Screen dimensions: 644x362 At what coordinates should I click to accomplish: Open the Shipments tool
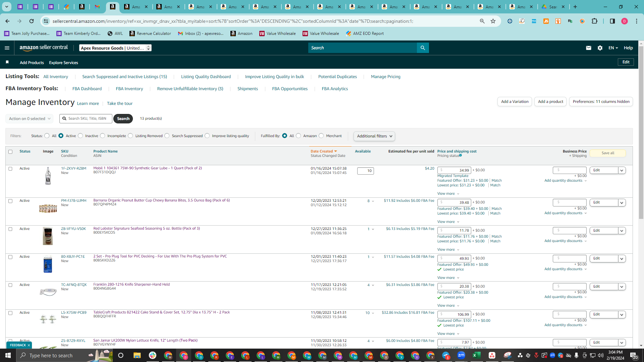pyautogui.click(x=248, y=89)
